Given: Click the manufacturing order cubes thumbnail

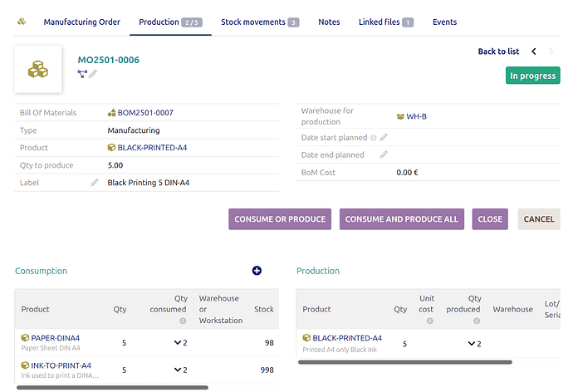Looking at the screenshot, I should [38, 70].
